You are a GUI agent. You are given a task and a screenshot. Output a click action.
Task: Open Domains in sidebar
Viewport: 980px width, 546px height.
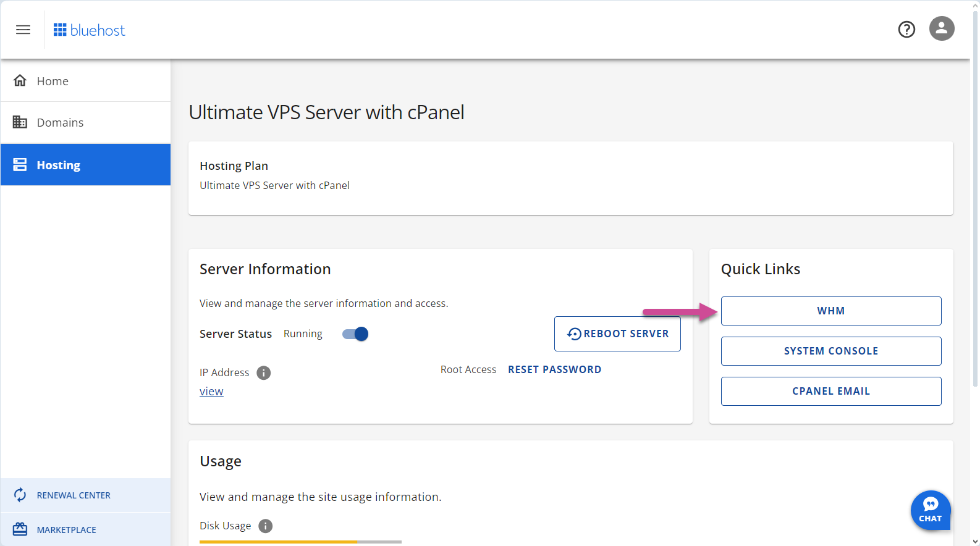tap(85, 122)
